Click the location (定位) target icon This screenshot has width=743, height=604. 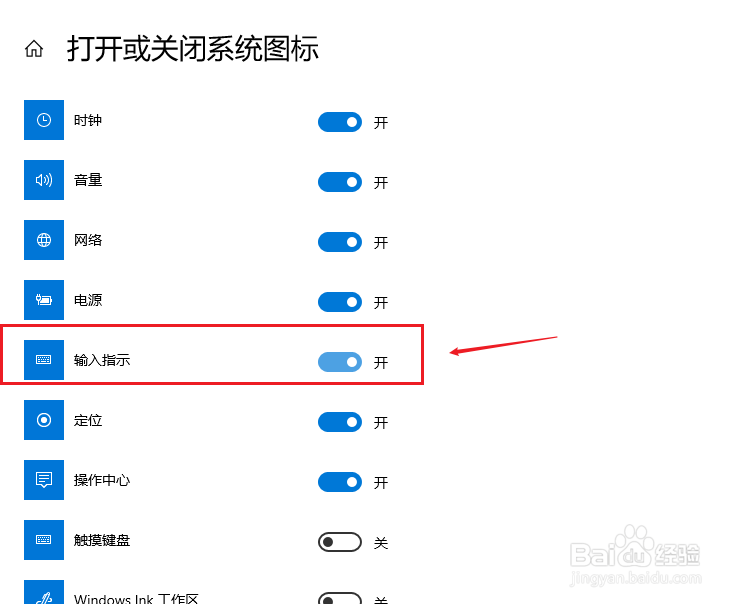[44, 420]
